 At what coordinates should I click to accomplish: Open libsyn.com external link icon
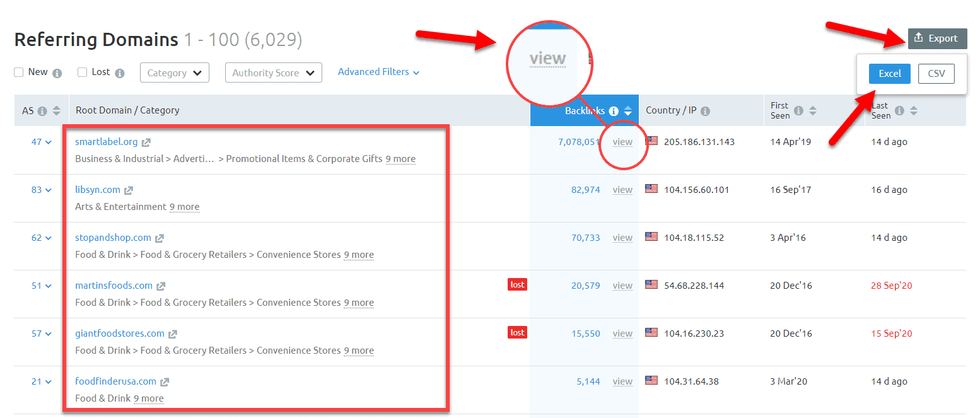click(x=129, y=190)
